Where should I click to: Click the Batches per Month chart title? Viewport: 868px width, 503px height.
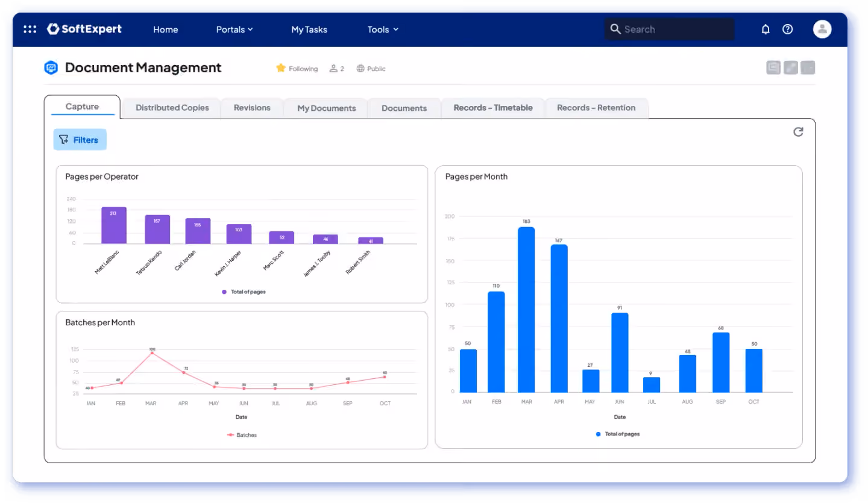pos(100,322)
